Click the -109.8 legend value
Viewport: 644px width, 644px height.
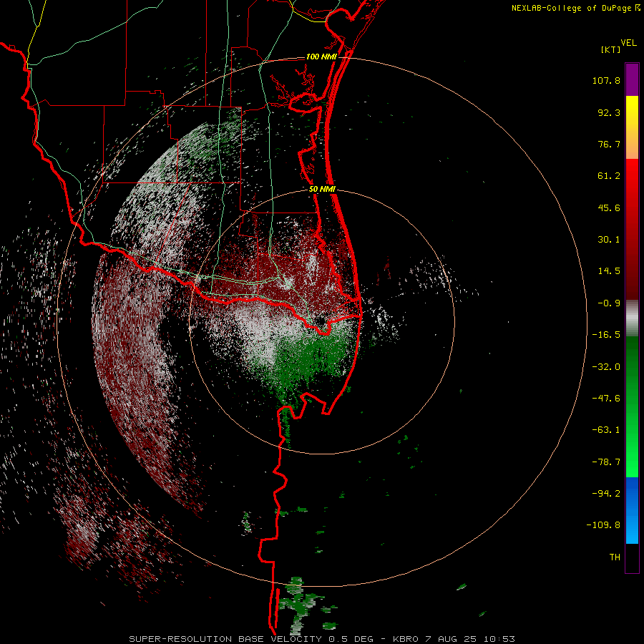point(603,526)
